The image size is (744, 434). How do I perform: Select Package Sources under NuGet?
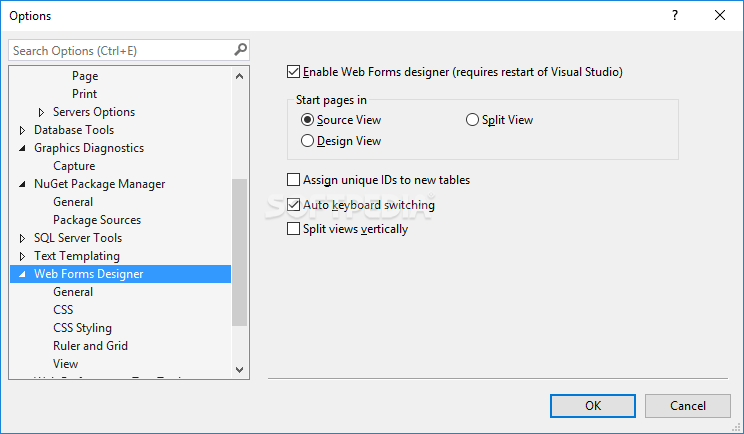point(97,220)
